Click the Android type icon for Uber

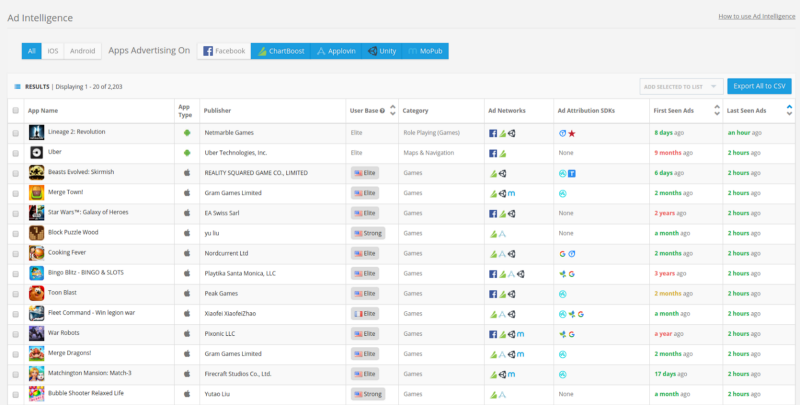tap(187, 153)
